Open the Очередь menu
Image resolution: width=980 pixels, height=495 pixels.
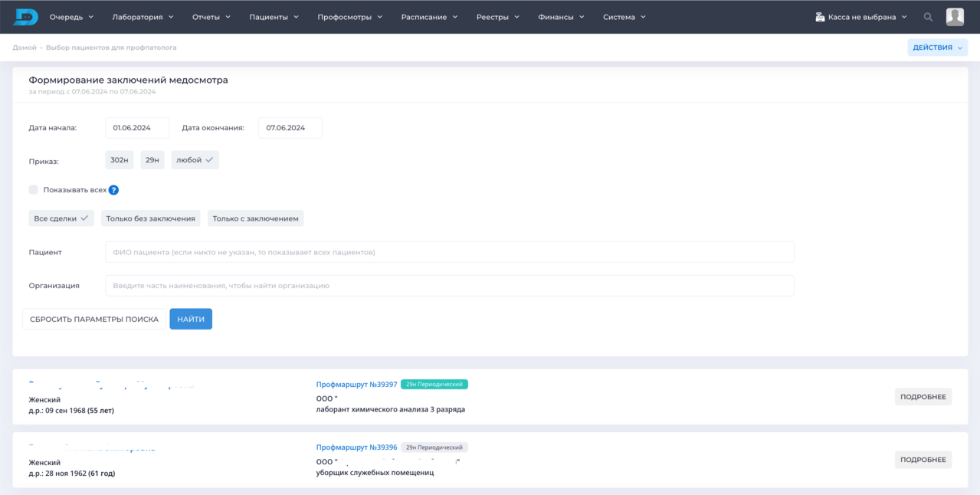[71, 17]
